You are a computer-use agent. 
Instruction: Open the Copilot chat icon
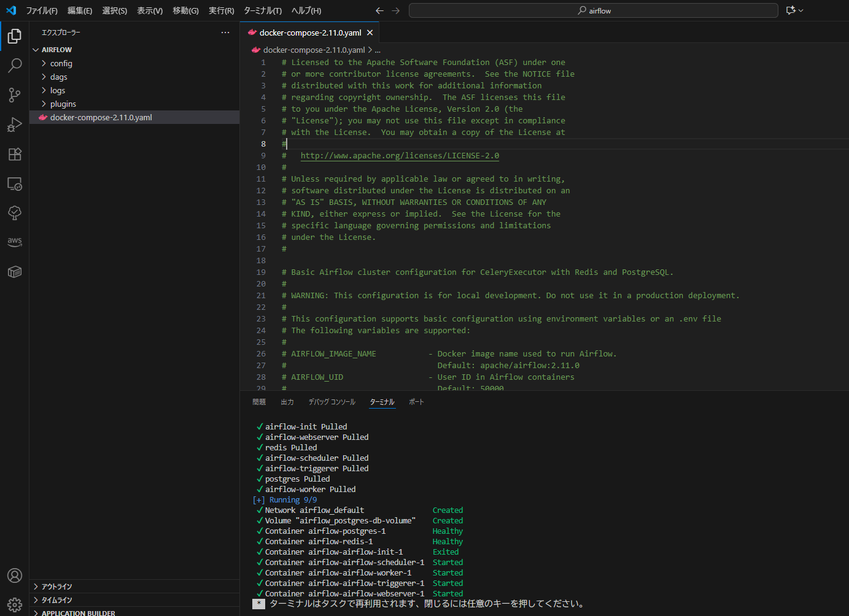click(x=791, y=10)
